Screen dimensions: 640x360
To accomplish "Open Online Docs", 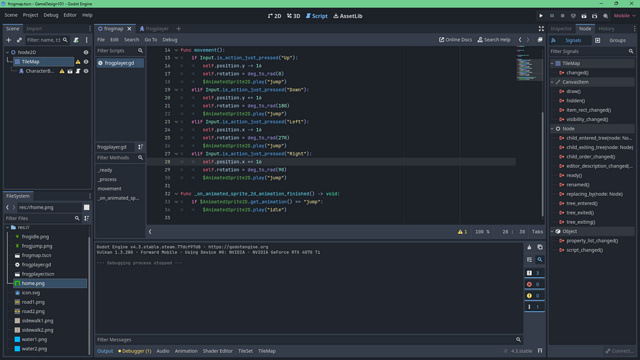I will 455,40.
